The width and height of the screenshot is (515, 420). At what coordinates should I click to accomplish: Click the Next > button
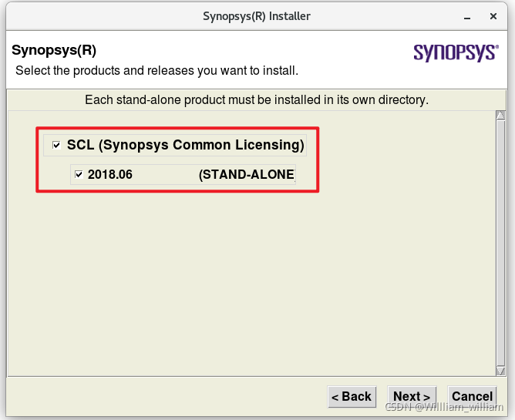412,396
